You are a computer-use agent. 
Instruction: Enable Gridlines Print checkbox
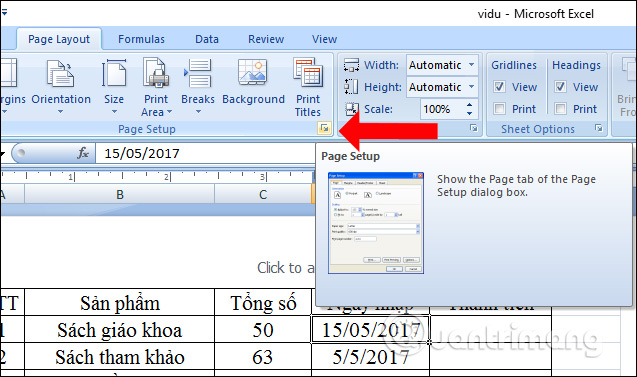coord(499,108)
